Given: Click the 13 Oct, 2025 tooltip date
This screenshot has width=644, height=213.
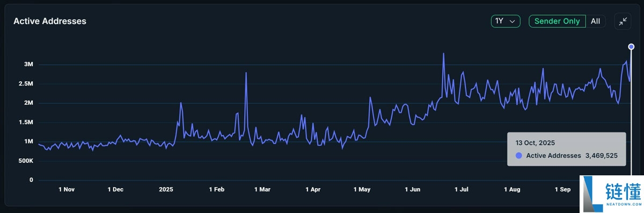Looking at the screenshot, I should (x=535, y=143).
